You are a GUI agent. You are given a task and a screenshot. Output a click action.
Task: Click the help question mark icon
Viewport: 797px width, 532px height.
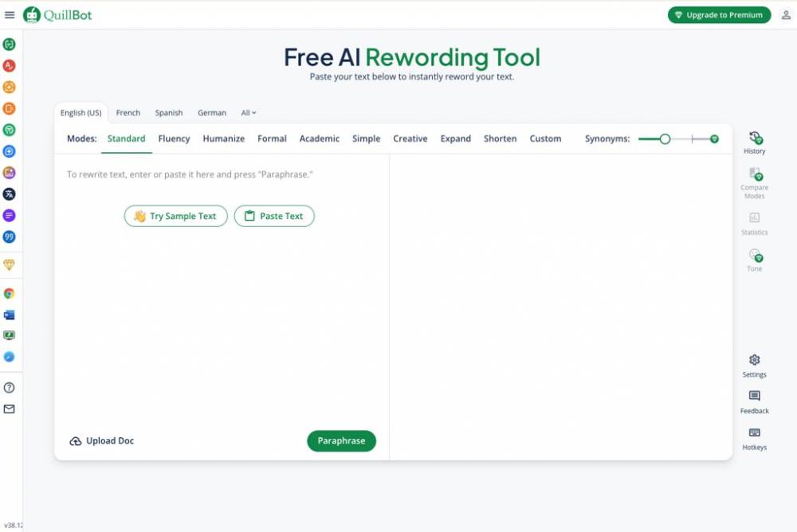tap(10, 388)
